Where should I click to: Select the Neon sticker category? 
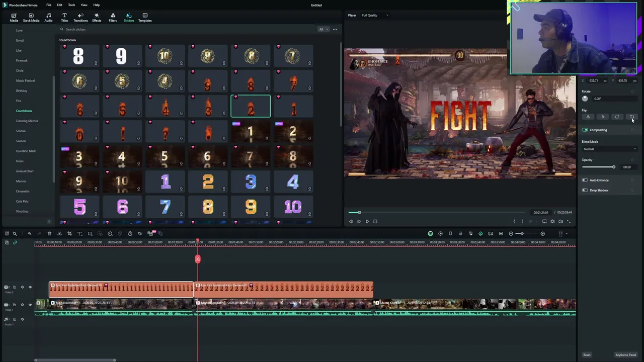20,161
